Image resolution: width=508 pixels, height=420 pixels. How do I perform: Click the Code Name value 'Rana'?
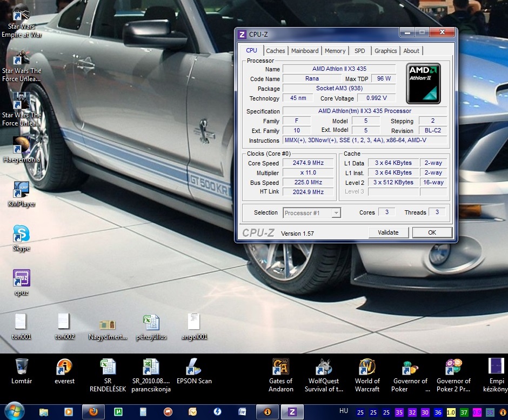pos(312,78)
